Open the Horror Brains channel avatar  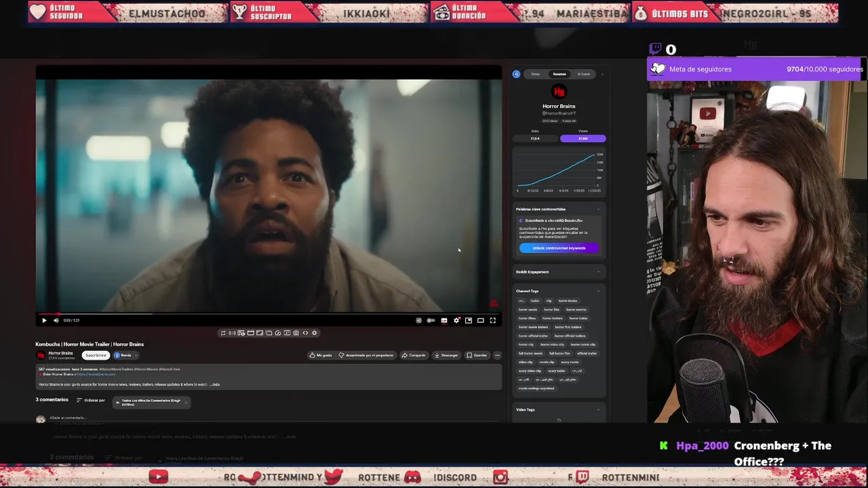click(x=41, y=355)
